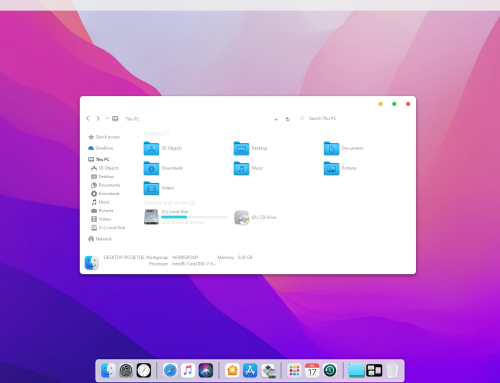Screen dimensions: 500x383
Task: Open Finder from the dock
Action: click(x=108, y=370)
